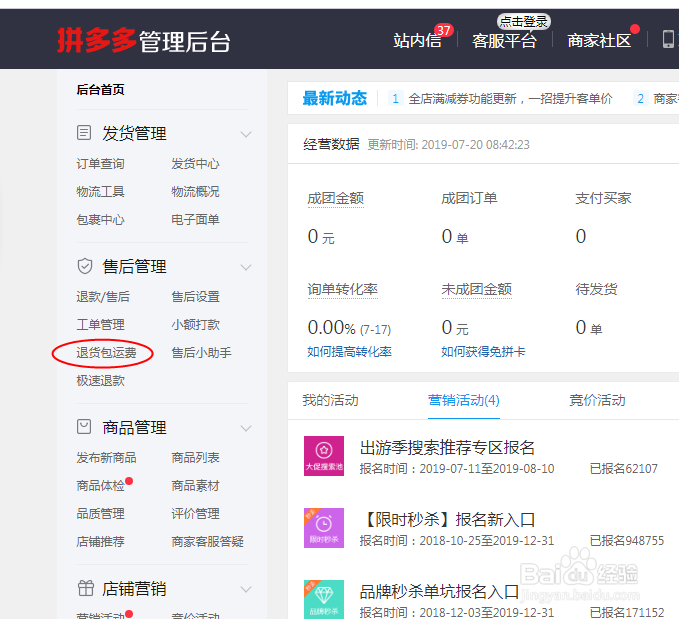Open 客服平台 in header

(504, 41)
